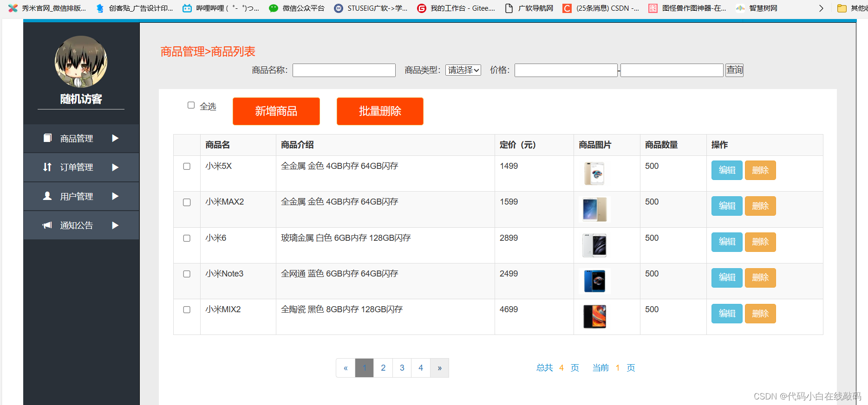This screenshot has height=405, width=868.
Task: Click the 小米6 product thumbnail
Action: coord(594,245)
